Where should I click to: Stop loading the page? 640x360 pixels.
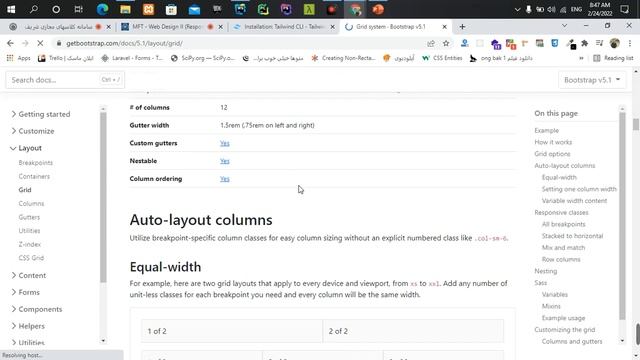point(40,43)
